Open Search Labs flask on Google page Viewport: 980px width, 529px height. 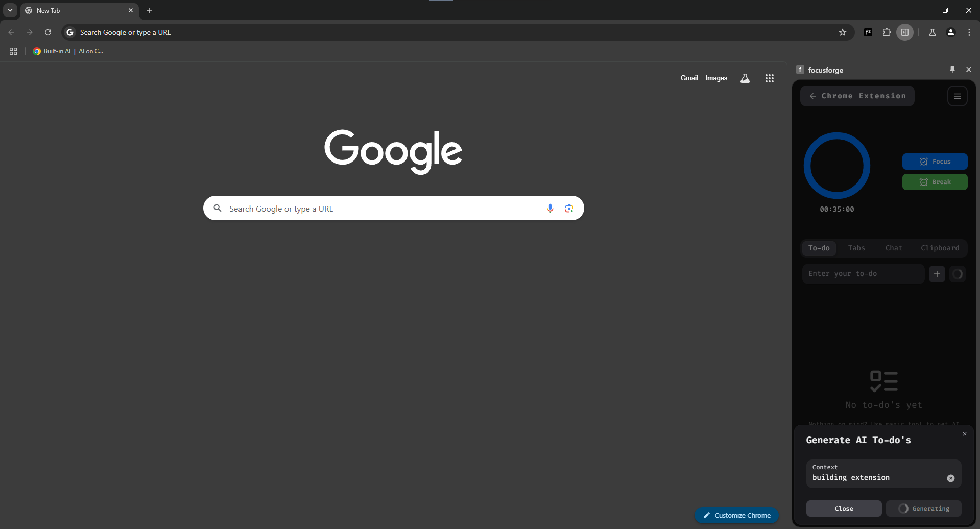[745, 78]
